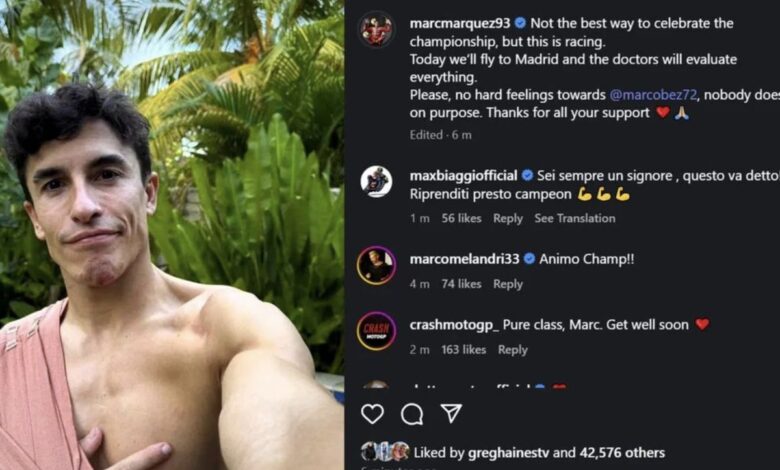Click the small liker avatars beside Liked by
The height and width of the screenshot is (470, 780).
[x=385, y=451]
